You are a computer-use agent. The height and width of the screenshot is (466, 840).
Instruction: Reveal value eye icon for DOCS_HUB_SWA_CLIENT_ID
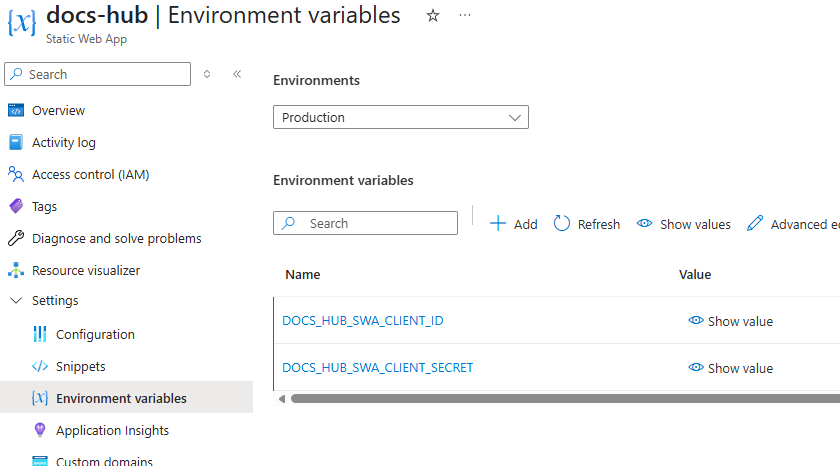click(696, 320)
